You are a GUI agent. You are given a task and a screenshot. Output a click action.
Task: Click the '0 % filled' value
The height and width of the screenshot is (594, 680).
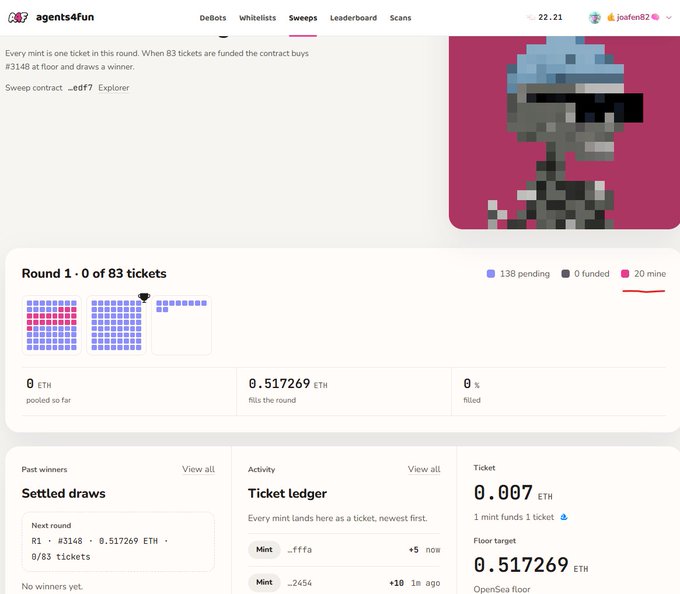471,384
